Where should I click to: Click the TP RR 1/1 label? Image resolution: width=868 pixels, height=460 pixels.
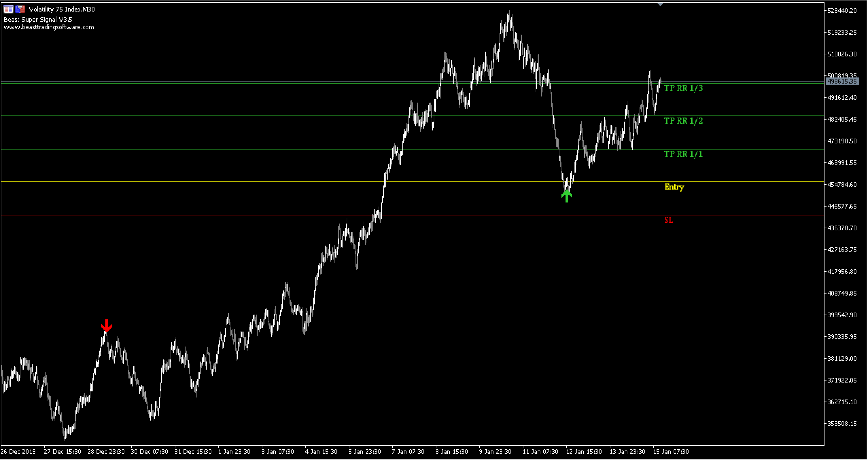point(683,154)
